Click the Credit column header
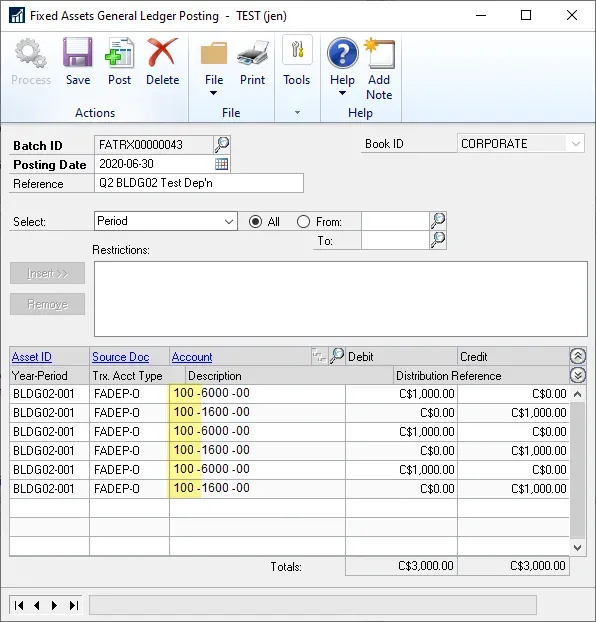This screenshot has width=596, height=622. tap(513, 357)
